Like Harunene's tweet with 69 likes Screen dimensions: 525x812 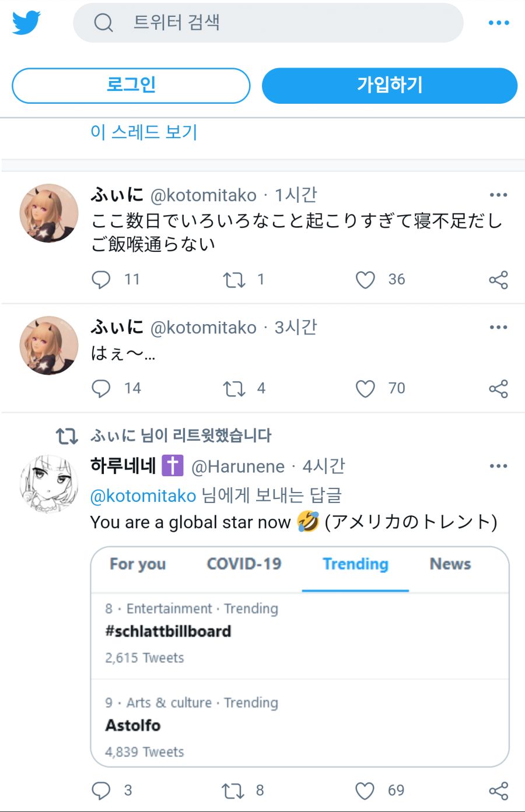pyautogui.click(x=365, y=791)
